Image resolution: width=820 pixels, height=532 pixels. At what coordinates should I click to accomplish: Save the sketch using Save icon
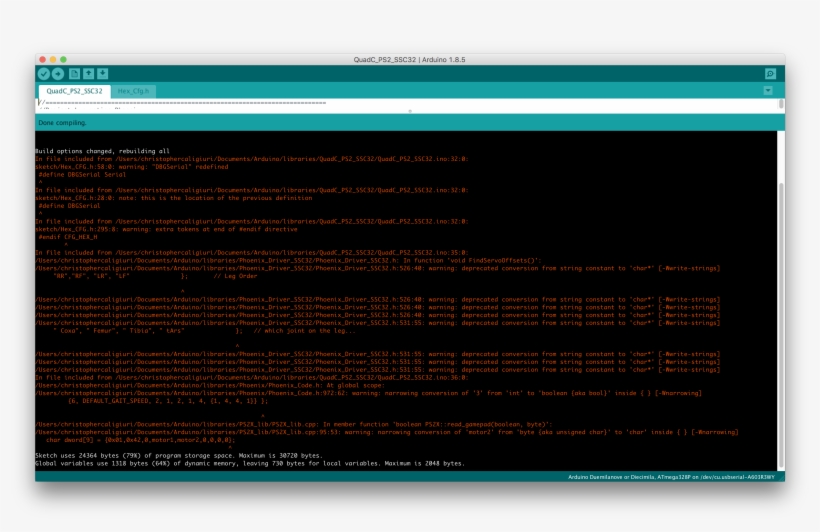[x=103, y=74]
